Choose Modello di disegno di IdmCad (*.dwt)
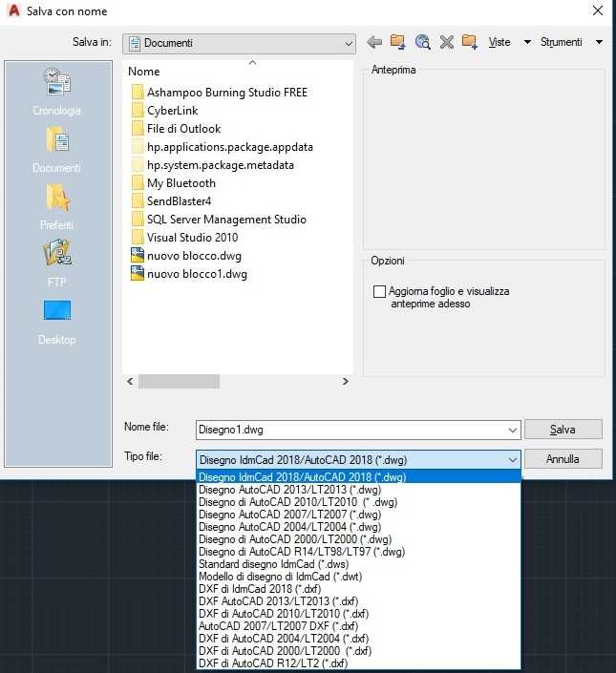This screenshot has width=616, height=673. [x=358, y=577]
